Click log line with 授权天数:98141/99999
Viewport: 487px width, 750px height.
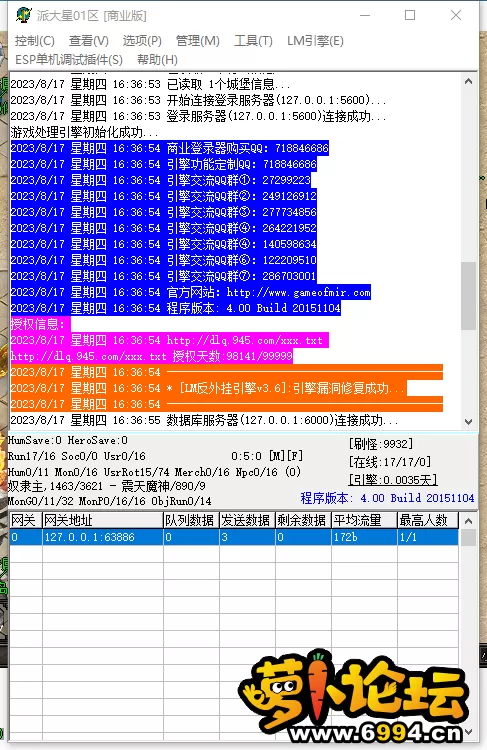tap(151, 356)
